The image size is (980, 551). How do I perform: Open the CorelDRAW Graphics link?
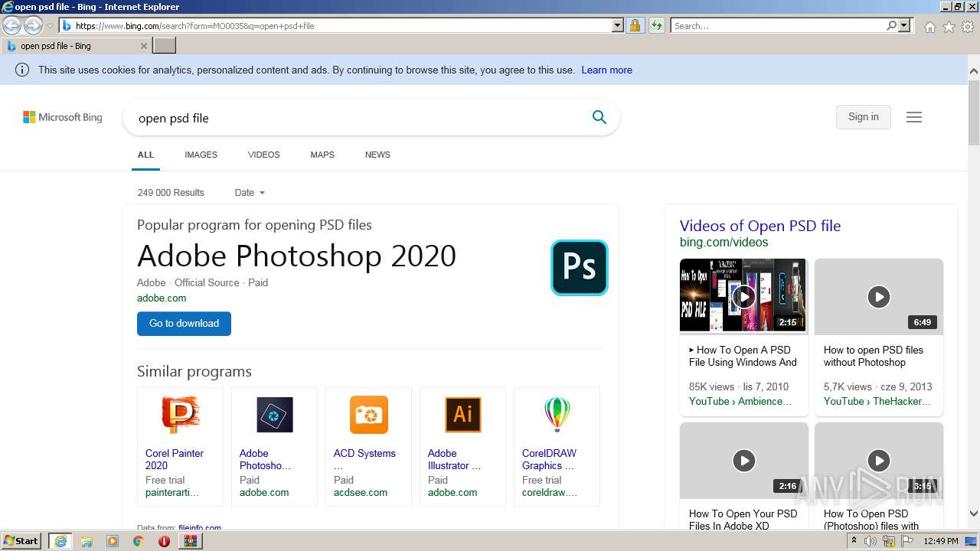(x=549, y=459)
